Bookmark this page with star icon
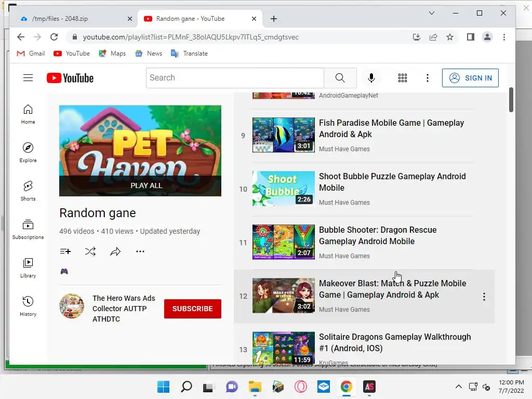 click(x=450, y=37)
